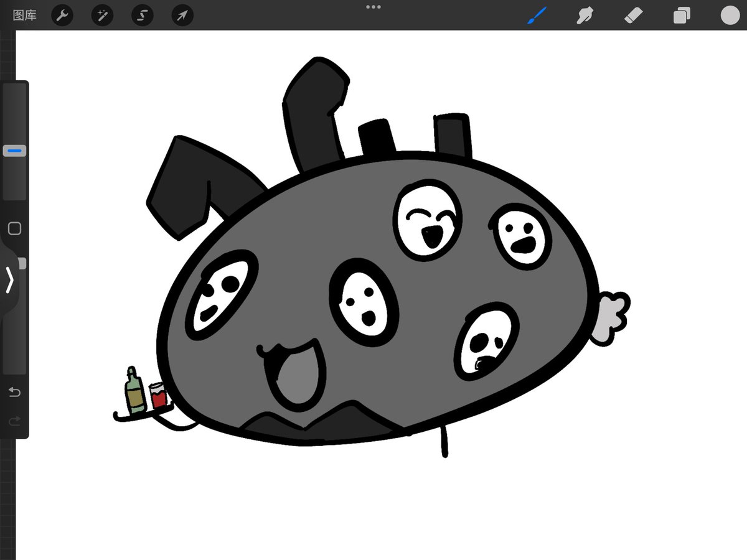Click the brush opacity slider handle
Screen dimensions: 747x560
pos(22,264)
